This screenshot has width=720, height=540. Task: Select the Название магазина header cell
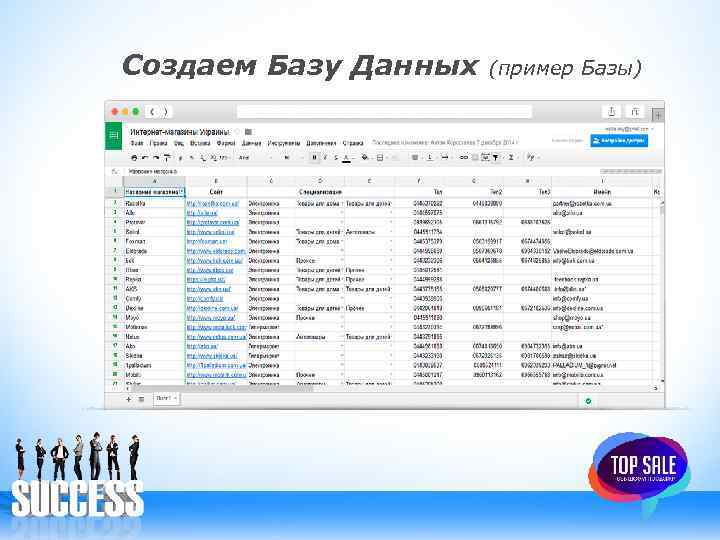pos(154,192)
